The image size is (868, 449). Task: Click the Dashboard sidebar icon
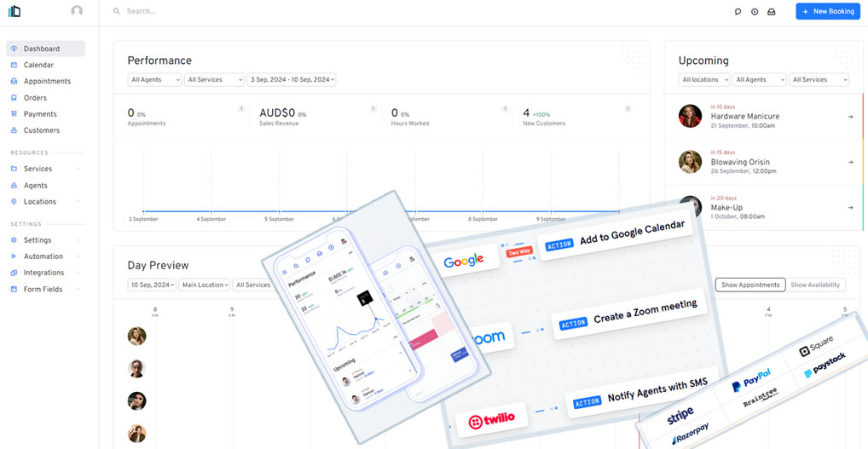coord(14,49)
